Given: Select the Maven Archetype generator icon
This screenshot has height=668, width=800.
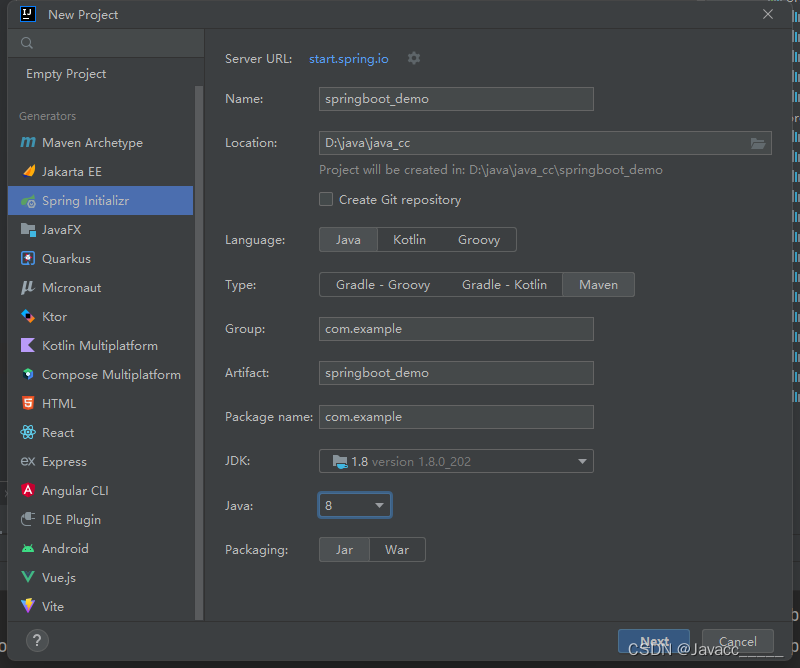Looking at the screenshot, I should [x=28, y=142].
